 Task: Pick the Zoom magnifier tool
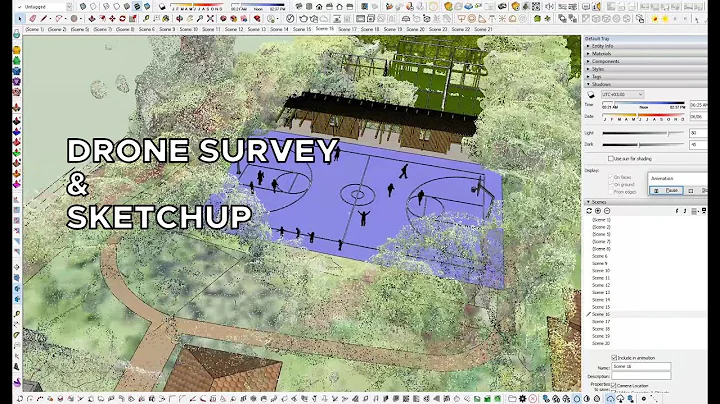click(x=200, y=19)
